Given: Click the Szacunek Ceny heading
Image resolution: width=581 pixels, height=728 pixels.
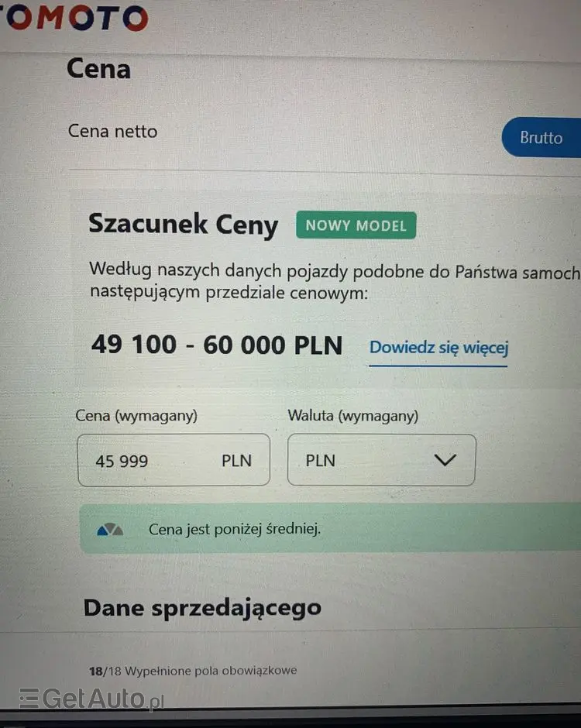Looking at the screenshot, I should [x=183, y=225].
